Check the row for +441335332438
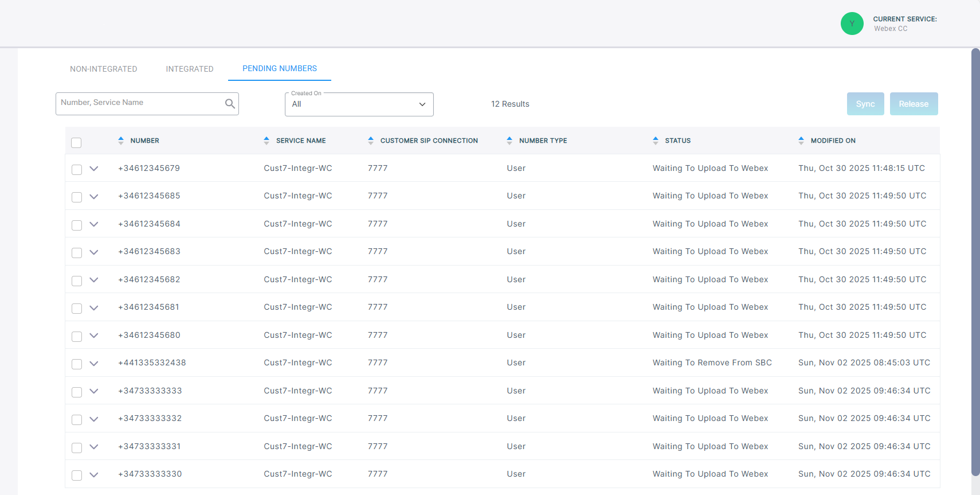This screenshot has height=495, width=980. click(77, 364)
